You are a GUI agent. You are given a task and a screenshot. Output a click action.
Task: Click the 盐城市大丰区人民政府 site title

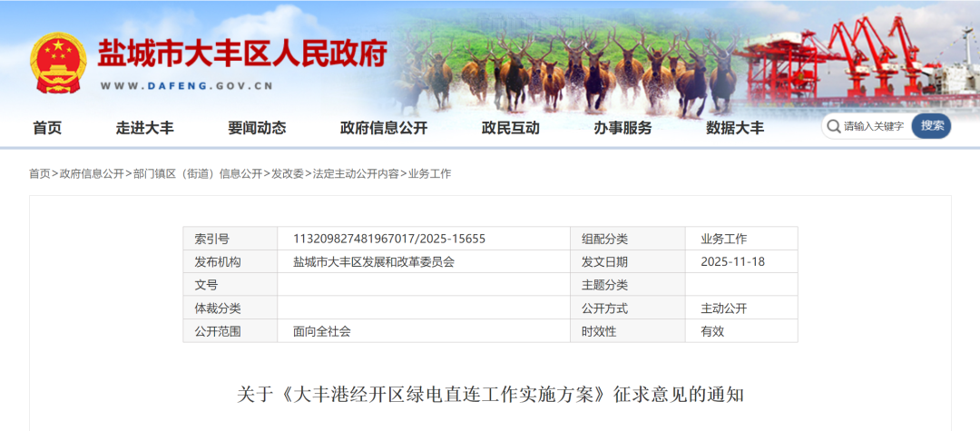[x=242, y=54]
